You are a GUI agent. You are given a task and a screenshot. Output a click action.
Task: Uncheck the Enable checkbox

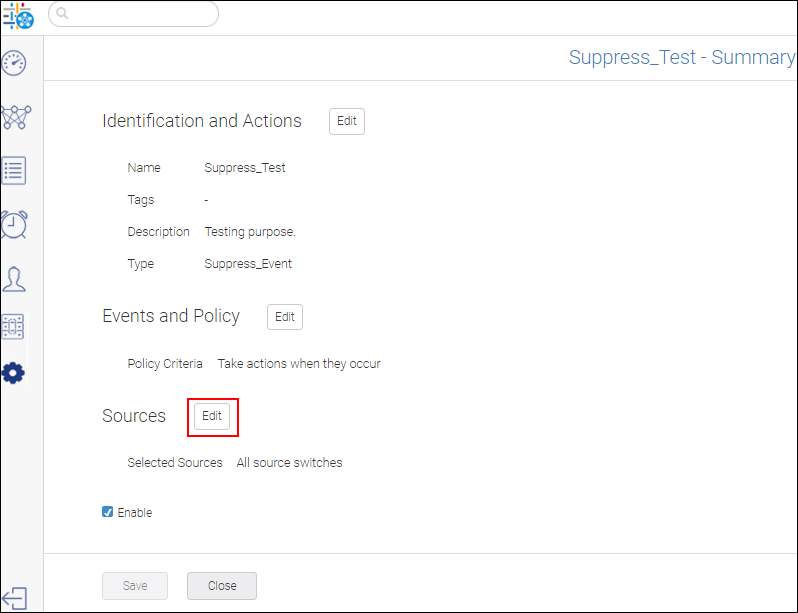click(x=108, y=512)
